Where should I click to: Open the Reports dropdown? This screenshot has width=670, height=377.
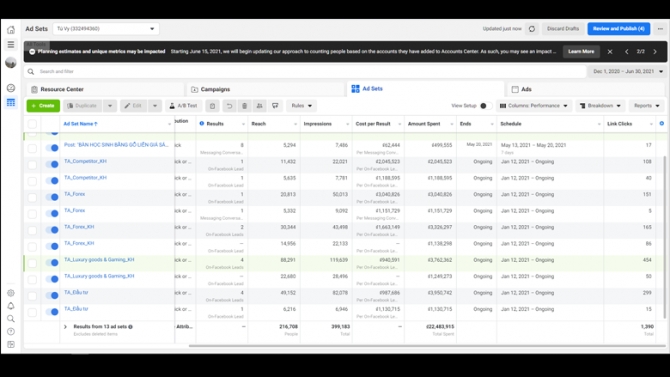pyautogui.click(x=646, y=106)
